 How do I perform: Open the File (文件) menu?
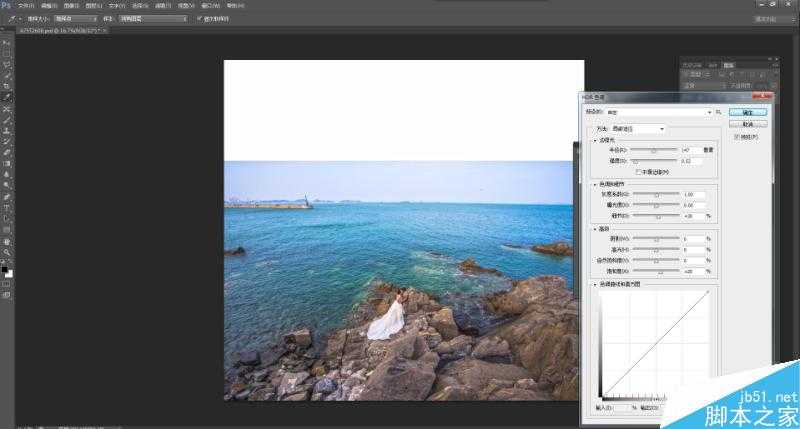pos(25,4)
